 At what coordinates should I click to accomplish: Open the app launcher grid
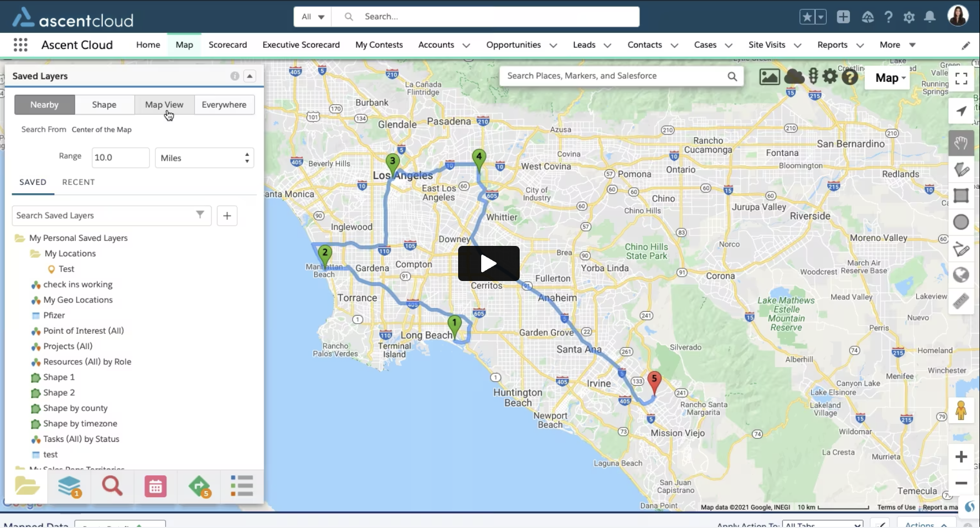coord(20,45)
